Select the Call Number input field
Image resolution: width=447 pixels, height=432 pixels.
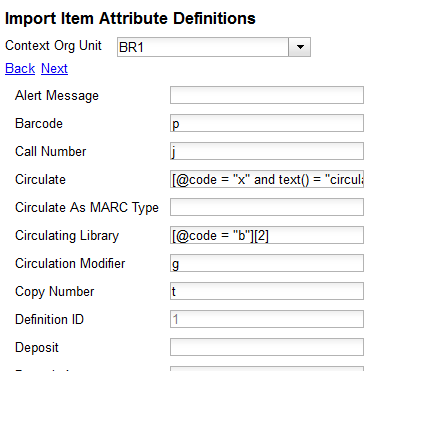267,151
